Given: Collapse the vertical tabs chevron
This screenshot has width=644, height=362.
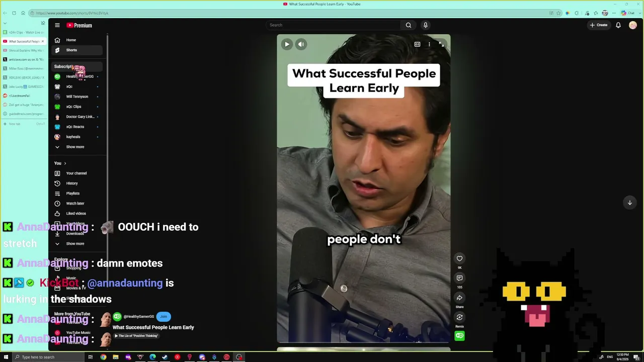Looking at the screenshot, I should pos(5,23).
